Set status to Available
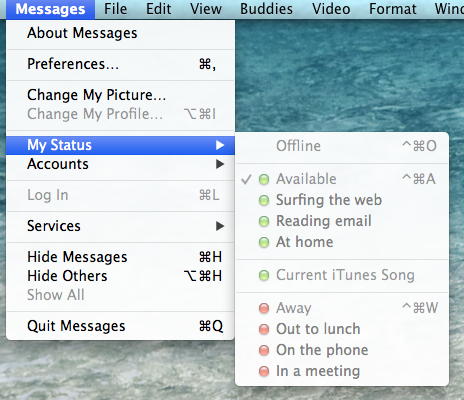The image size is (464, 400). (x=342, y=179)
